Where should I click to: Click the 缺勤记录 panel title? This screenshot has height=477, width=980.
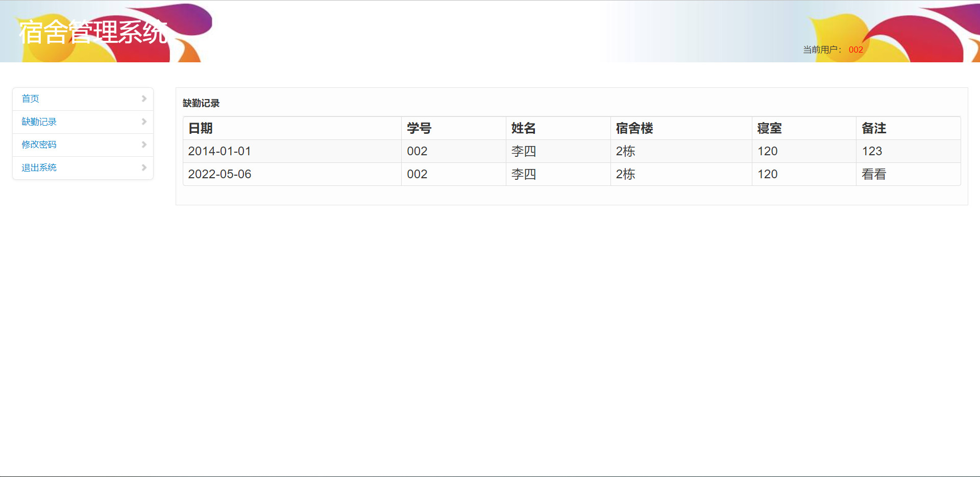[x=200, y=103]
